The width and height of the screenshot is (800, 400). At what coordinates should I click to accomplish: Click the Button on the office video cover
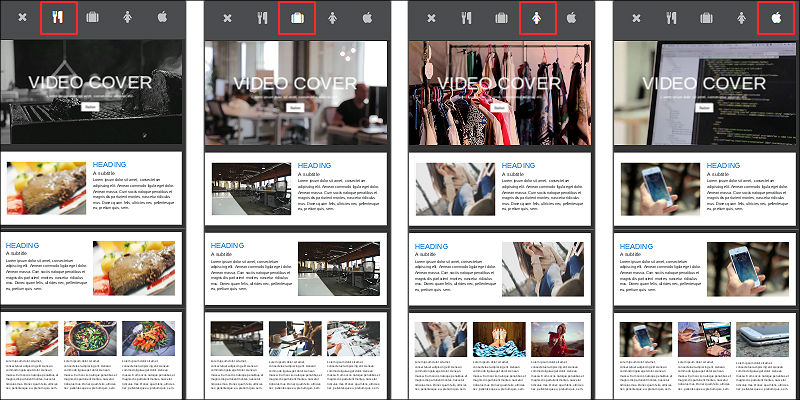click(x=295, y=108)
